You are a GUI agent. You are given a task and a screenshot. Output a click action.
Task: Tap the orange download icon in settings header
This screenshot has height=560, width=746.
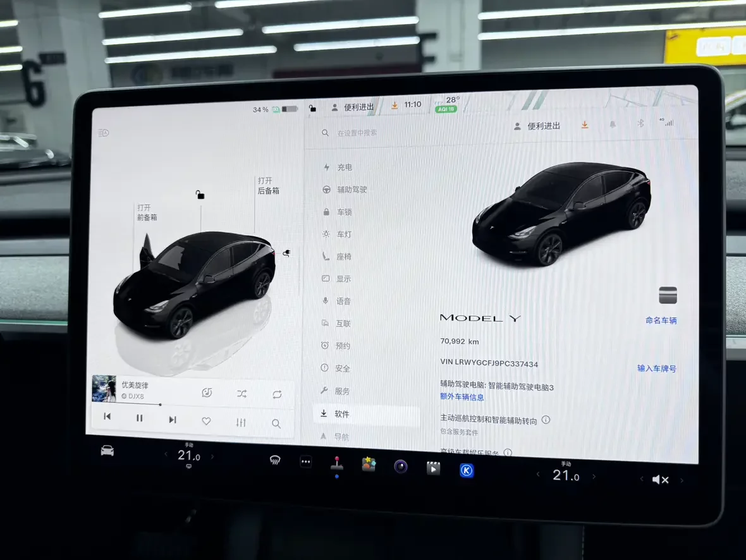tap(585, 125)
